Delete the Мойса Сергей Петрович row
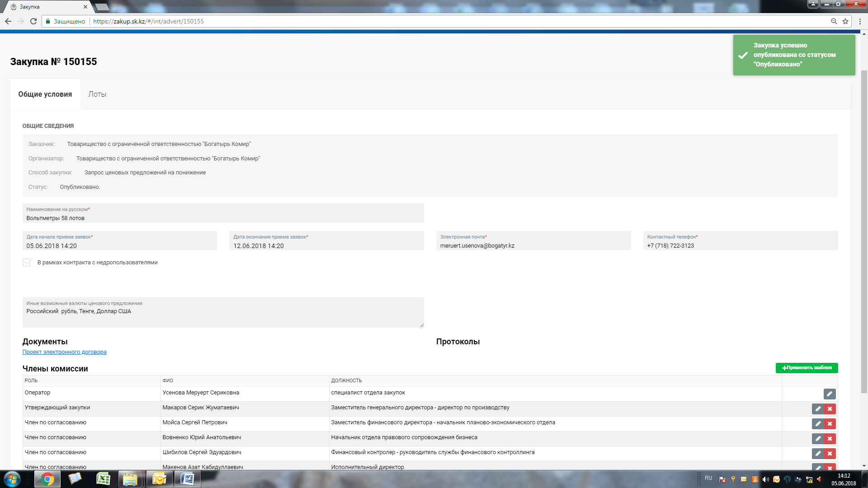Image resolution: width=868 pixels, height=488 pixels. 830,424
